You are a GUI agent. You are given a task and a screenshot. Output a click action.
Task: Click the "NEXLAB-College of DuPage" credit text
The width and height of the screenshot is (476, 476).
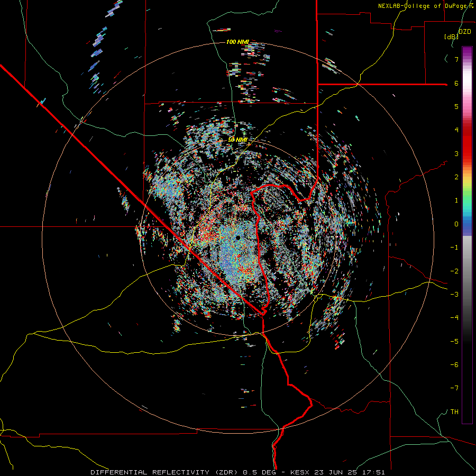click(x=424, y=6)
